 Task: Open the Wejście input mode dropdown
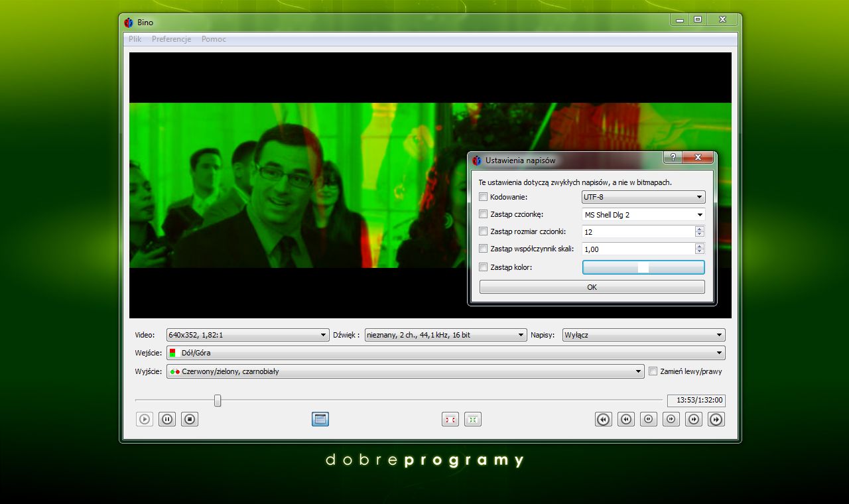coord(446,353)
